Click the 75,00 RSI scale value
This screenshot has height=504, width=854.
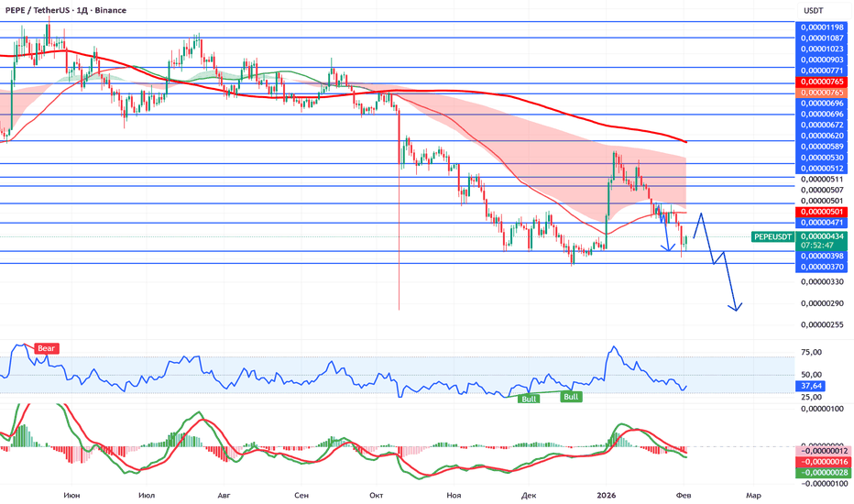coord(812,353)
